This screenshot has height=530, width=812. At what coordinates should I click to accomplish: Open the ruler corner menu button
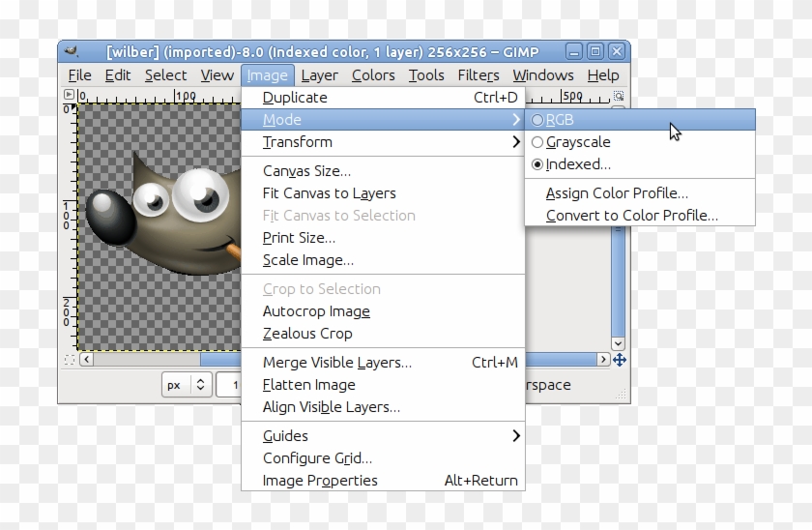69,94
